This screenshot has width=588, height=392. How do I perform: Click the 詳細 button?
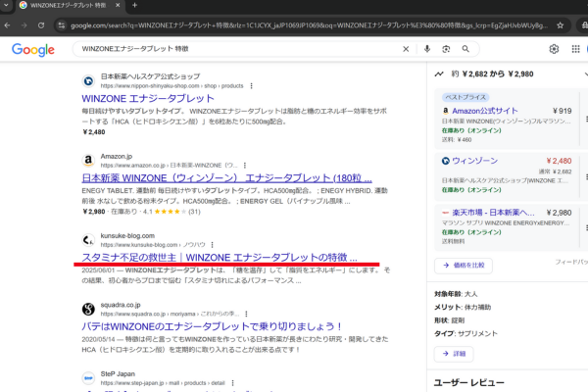[454, 354]
